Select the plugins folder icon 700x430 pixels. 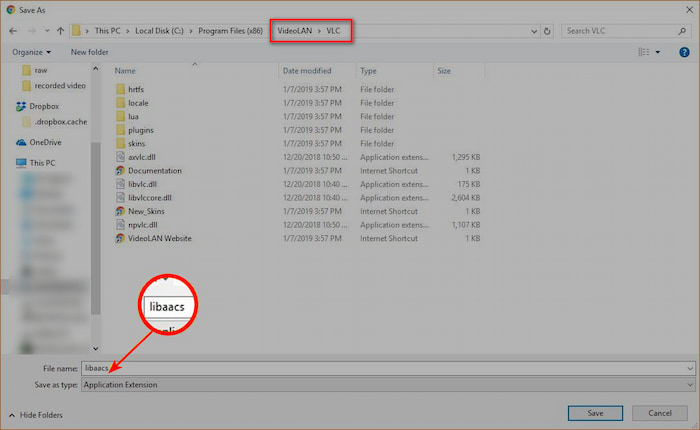tap(120, 130)
